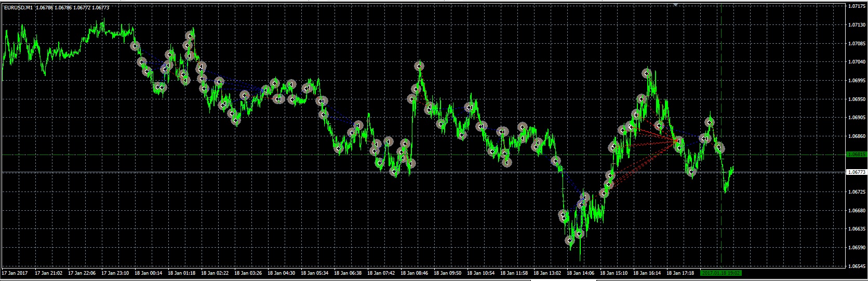Image resolution: width=868 pixels, height=281 pixels.
Task: Click the 18 Jan 04:30 time label
Action: (x=282, y=273)
